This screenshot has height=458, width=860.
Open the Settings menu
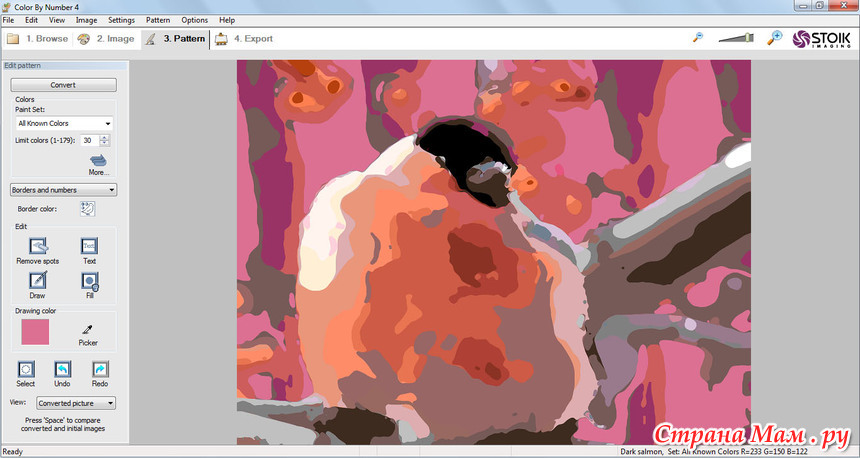[x=121, y=20]
